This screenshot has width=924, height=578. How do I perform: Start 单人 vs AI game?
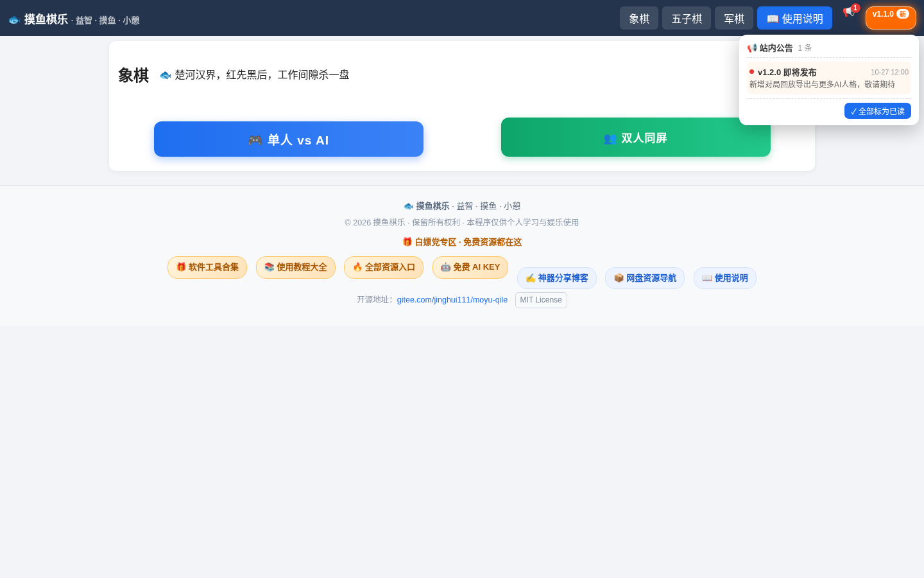click(x=289, y=139)
